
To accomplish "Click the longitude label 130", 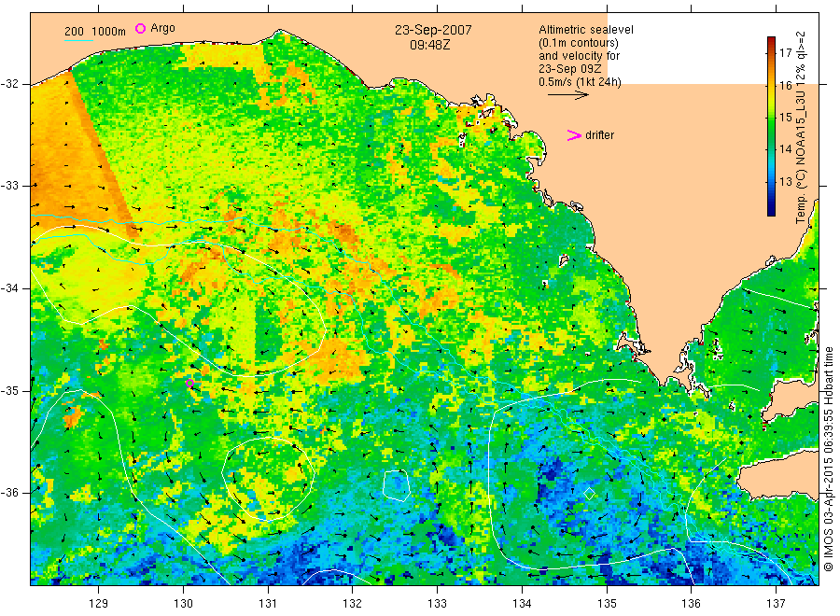I will tap(183, 604).
